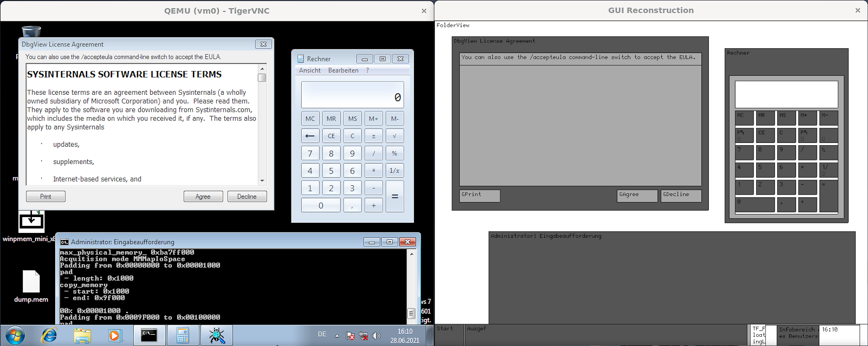Click the '&Agree' box in GUI Reconstruction
This screenshot has height=346, width=868.
[637, 196]
